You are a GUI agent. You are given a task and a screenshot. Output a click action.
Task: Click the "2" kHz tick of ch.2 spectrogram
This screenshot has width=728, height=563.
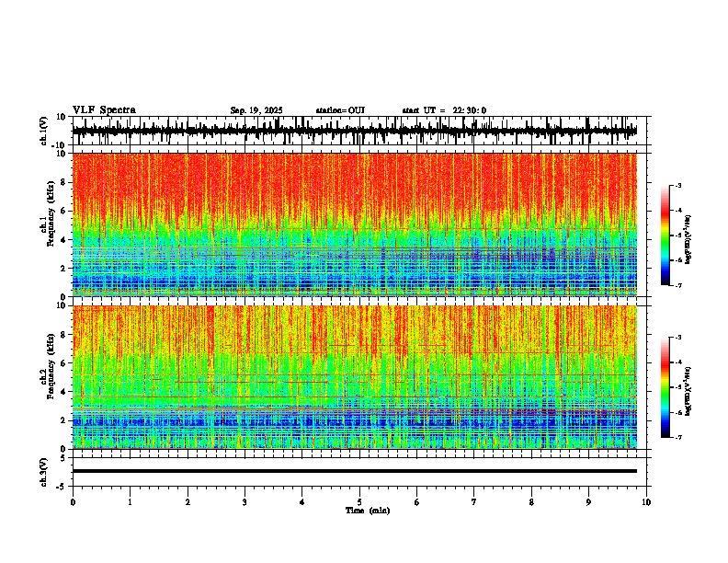click(x=63, y=420)
